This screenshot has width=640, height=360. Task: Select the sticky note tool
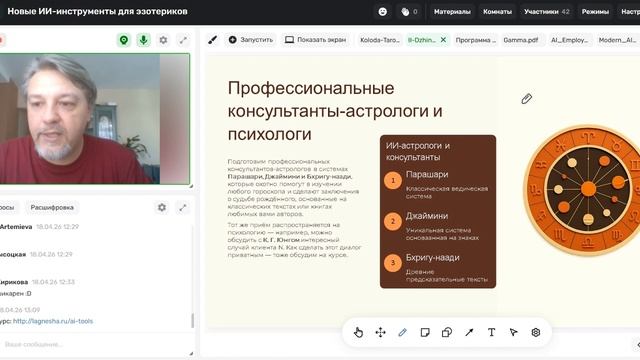click(425, 333)
